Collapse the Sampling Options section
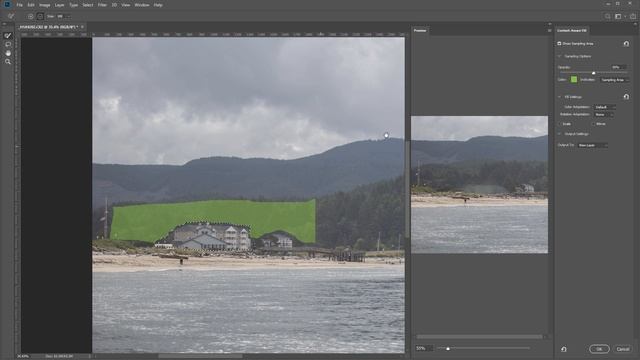 click(560, 56)
